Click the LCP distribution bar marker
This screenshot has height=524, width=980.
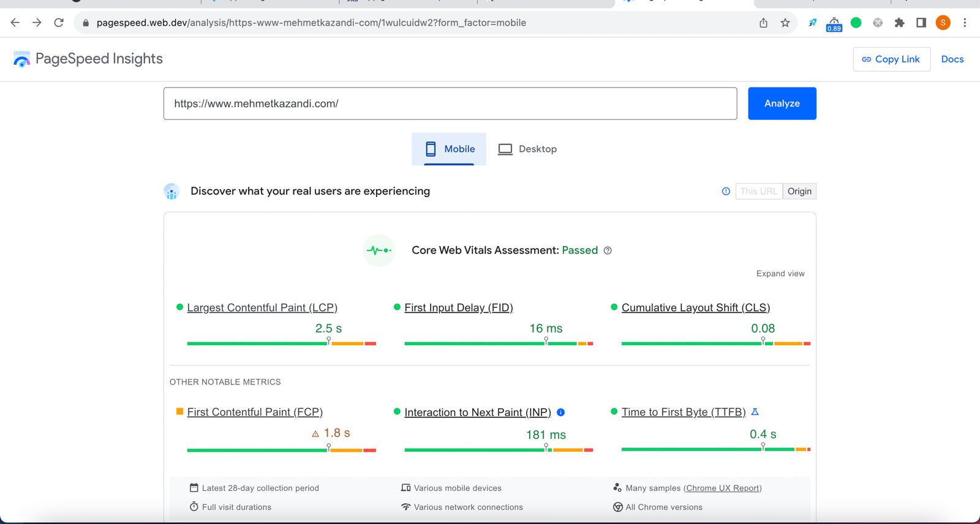[x=329, y=340]
